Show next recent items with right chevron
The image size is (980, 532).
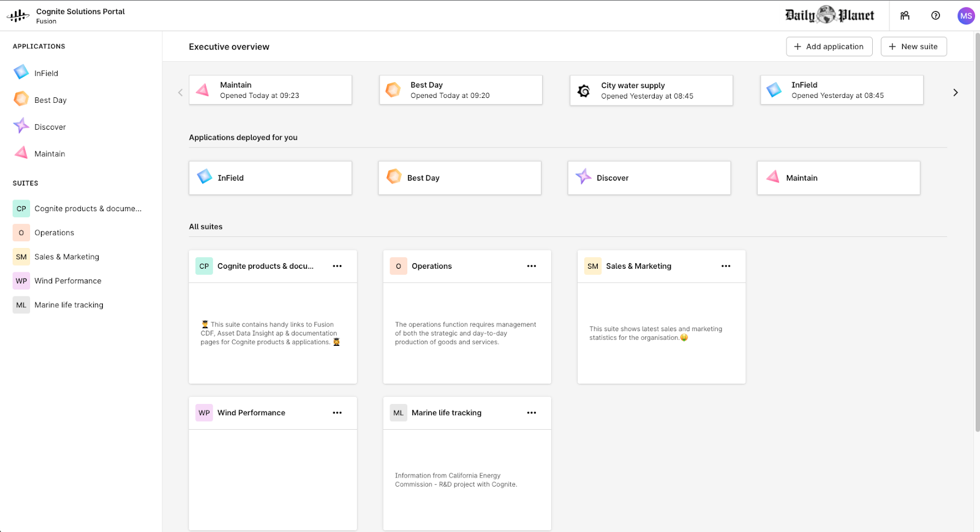coord(955,92)
